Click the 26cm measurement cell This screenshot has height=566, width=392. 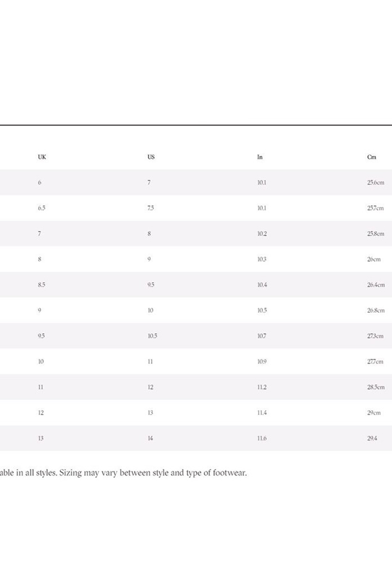click(x=373, y=259)
